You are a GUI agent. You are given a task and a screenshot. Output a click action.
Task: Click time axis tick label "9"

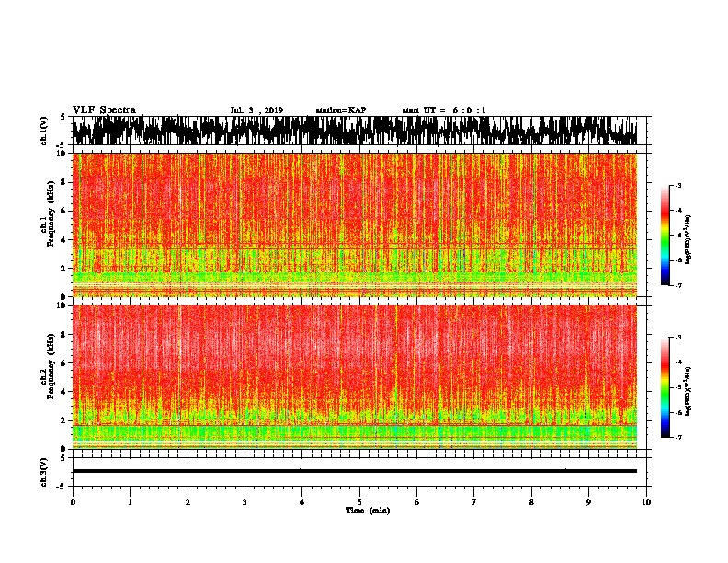pyautogui.click(x=588, y=502)
